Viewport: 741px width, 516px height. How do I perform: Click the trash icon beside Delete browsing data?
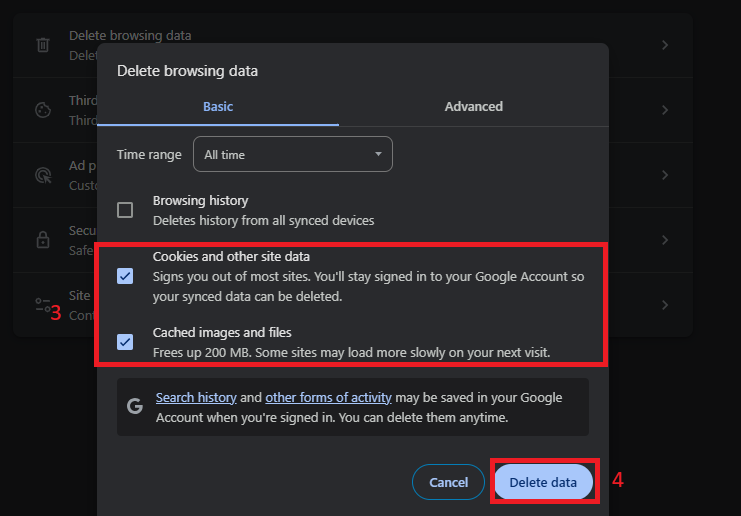(43, 45)
